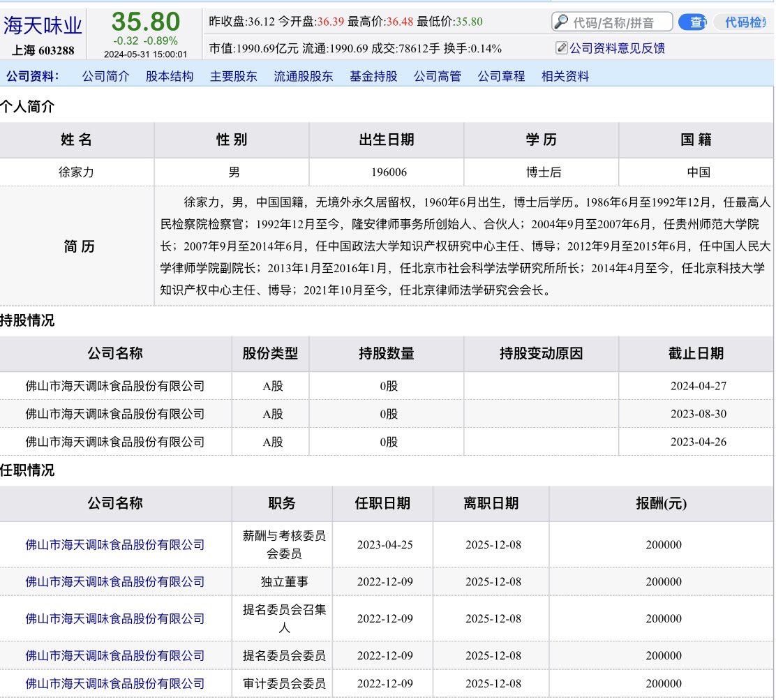Open the 公司简介 tab
This screenshot has height=700, width=776.
pyautogui.click(x=105, y=76)
